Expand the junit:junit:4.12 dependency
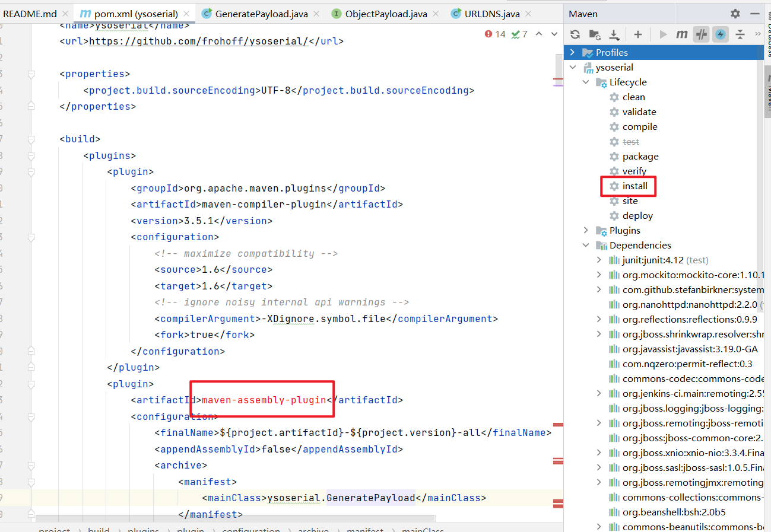771x532 pixels. coord(599,260)
